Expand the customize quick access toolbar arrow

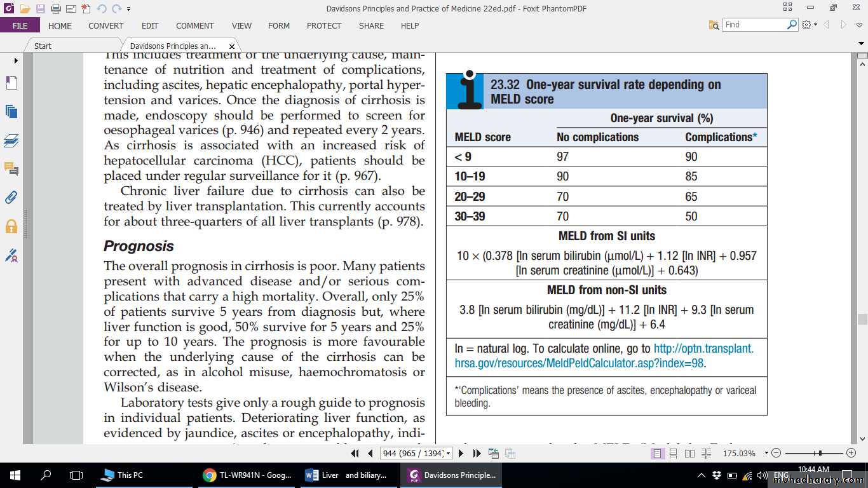click(129, 9)
